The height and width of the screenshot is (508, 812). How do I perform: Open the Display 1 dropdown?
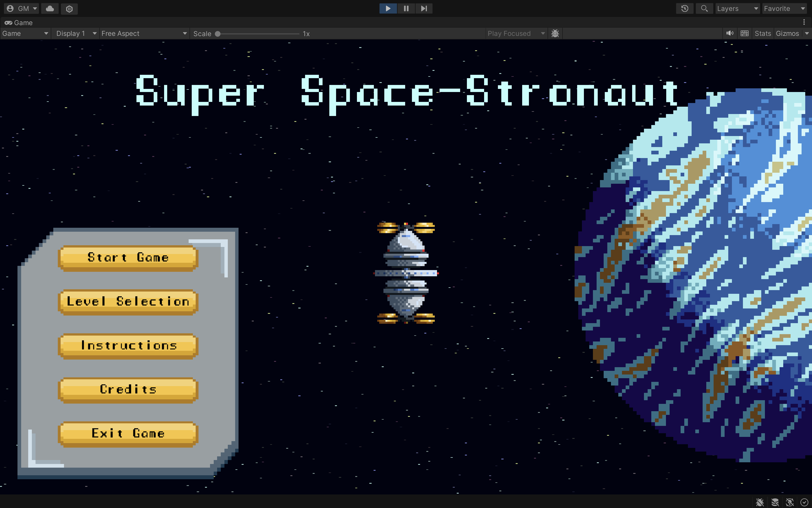pos(76,33)
